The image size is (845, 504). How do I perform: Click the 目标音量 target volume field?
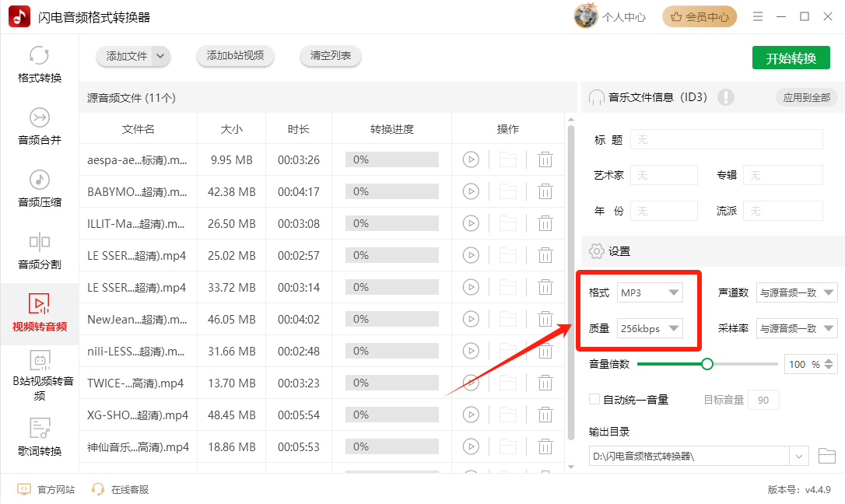coord(763,400)
